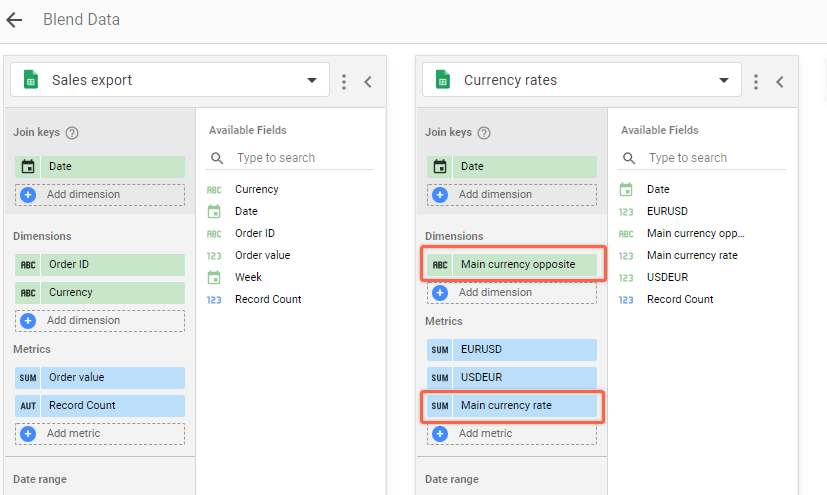827x495 pixels.
Task: Go back using the Blend Data arrow
Action: (14, 20)
